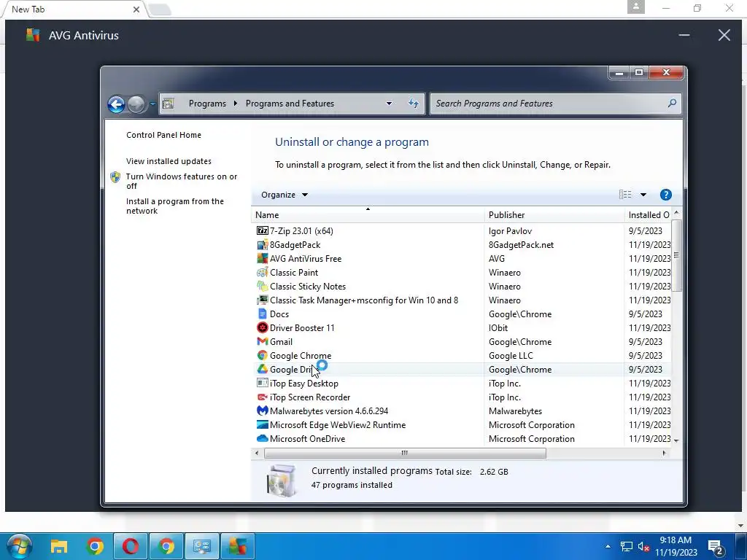This screenshot has height=560, width=747.
Task: Click the forward navigation arrow button
Action: [136, 104]
